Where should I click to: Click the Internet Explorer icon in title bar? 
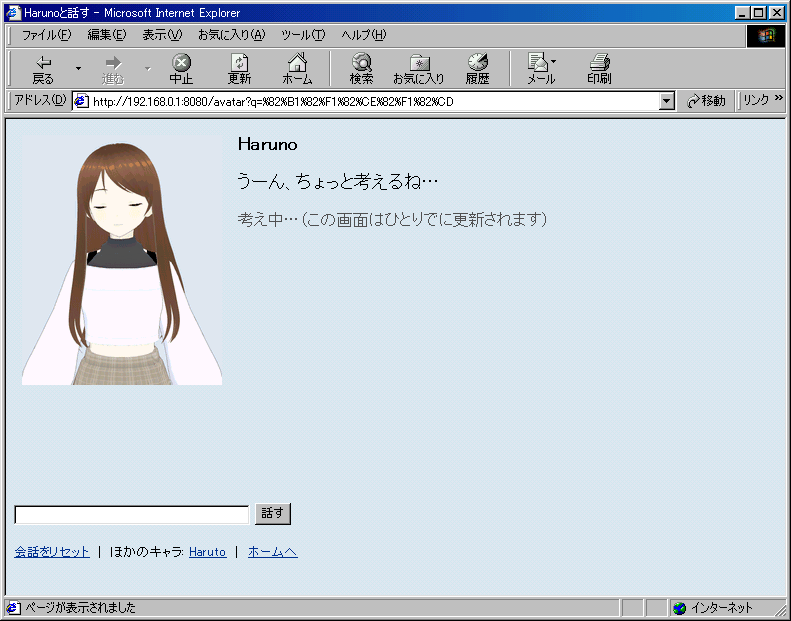tap(13, 12)
